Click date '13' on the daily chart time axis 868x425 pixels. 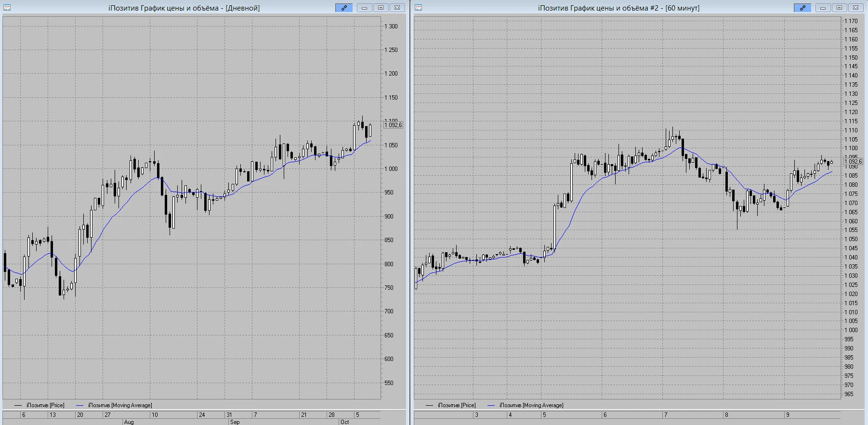tap(53, 415)
